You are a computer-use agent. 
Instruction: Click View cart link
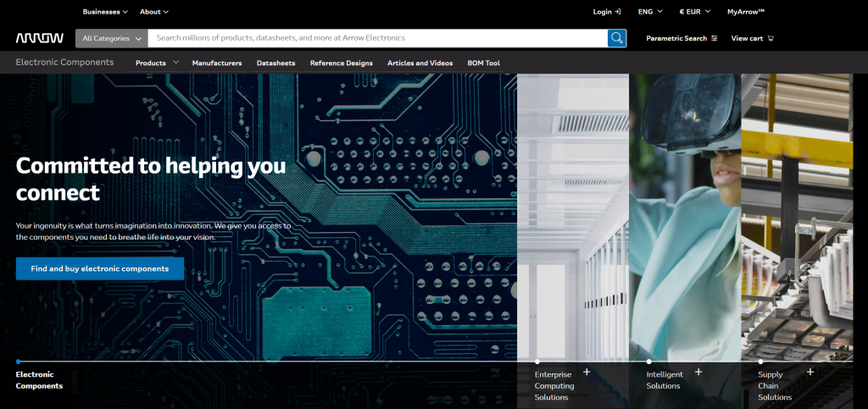[x=747, y=38]
